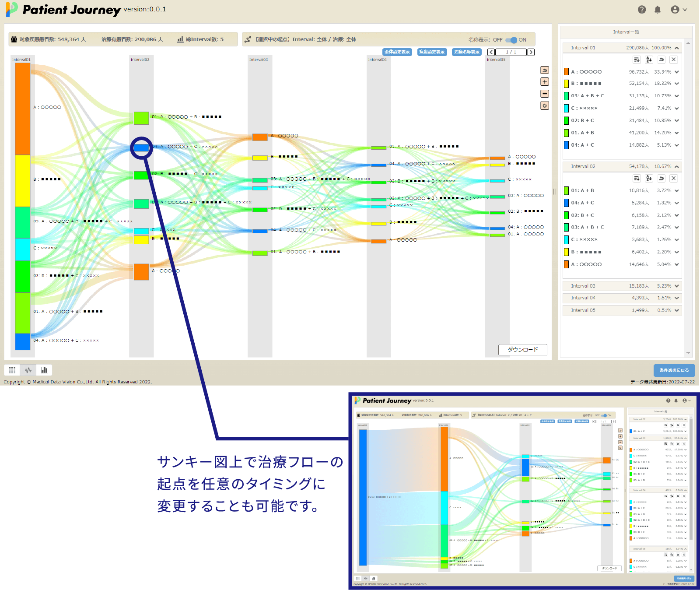Click yellow swatch of the 53,154人 row

click(x=567, y=83)
